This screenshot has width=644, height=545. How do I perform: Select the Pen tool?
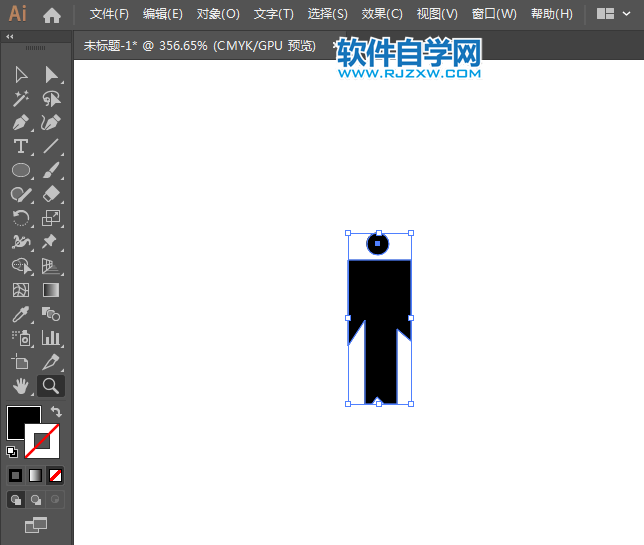coord(21,122)
